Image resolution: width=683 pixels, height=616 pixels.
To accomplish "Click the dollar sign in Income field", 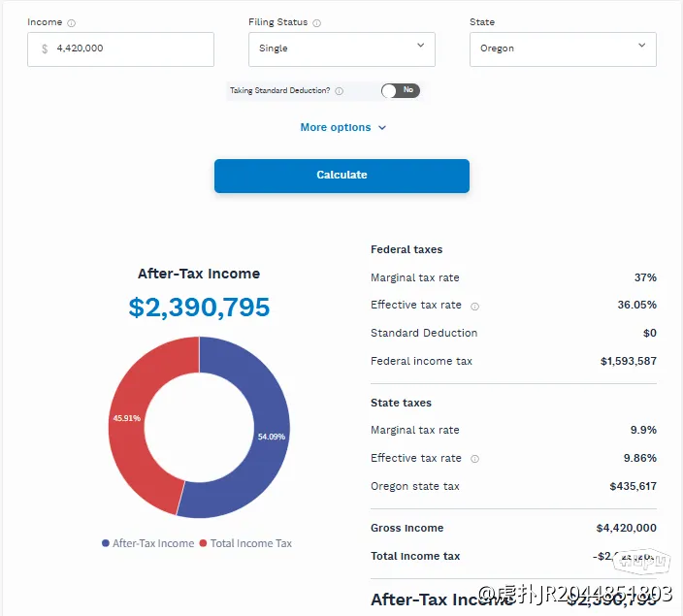I will pyautogui.click(x=45, y=49).
